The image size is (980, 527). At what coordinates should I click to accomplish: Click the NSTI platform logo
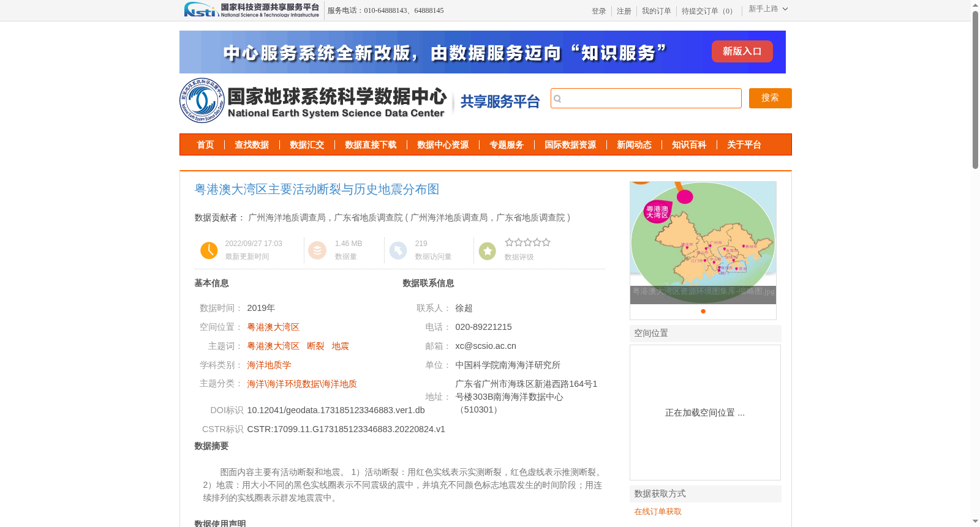coord(252,10)
